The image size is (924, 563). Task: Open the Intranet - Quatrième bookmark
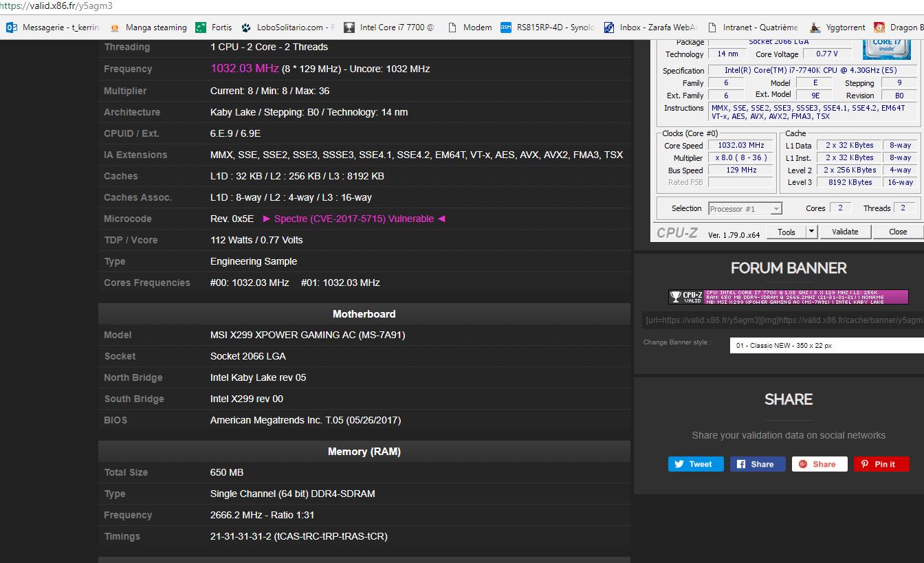753,27
